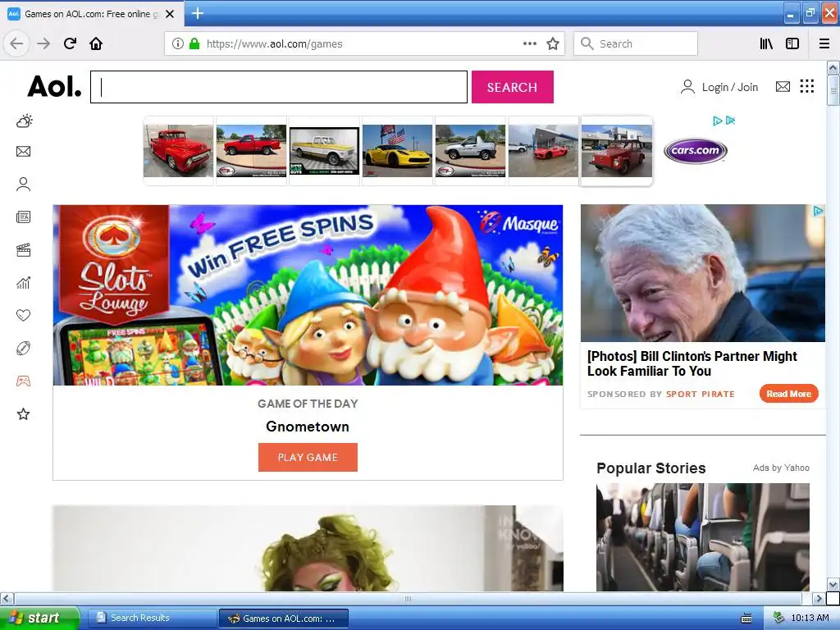Show site information icon in address bar

177,43
